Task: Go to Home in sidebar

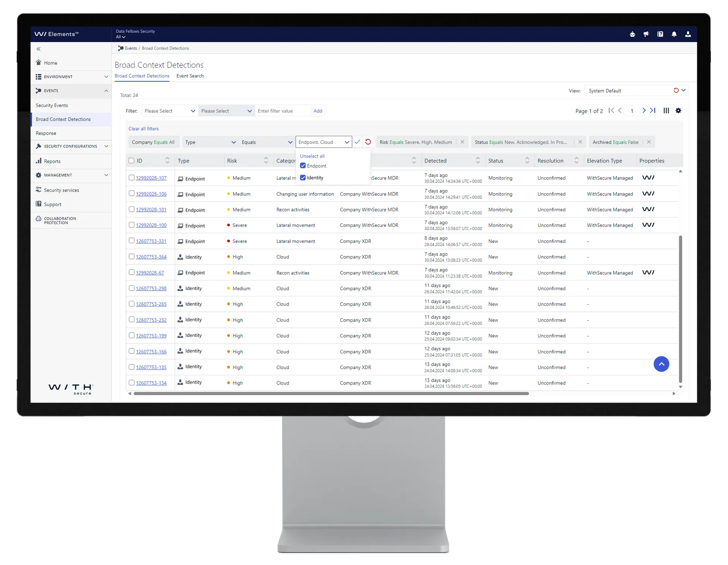Action: tap(50, 63)
